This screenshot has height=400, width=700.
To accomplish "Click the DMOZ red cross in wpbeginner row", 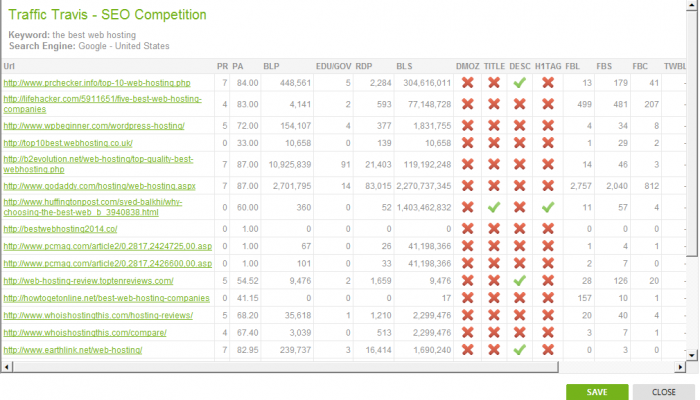I will (467, 126).
